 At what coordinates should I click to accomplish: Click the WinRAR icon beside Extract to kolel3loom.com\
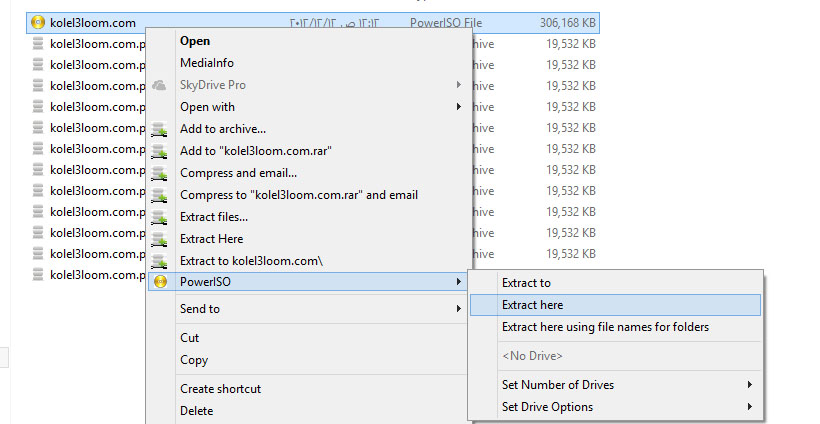coord(159,261)
